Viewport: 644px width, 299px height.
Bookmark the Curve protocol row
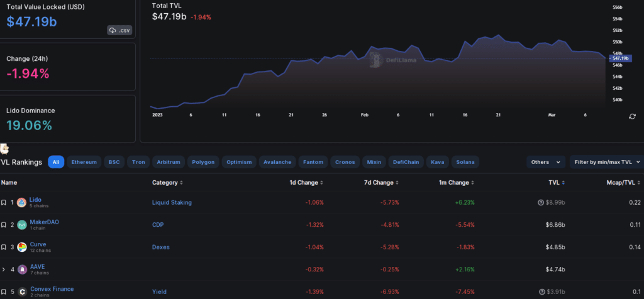[x=4, y=247]
